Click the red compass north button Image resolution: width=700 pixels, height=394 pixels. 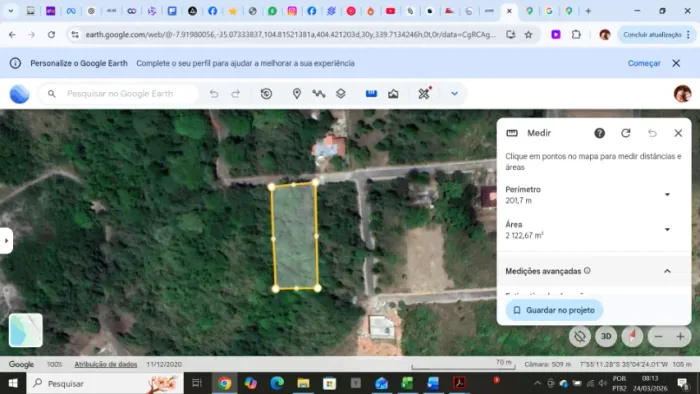[632, 336]
